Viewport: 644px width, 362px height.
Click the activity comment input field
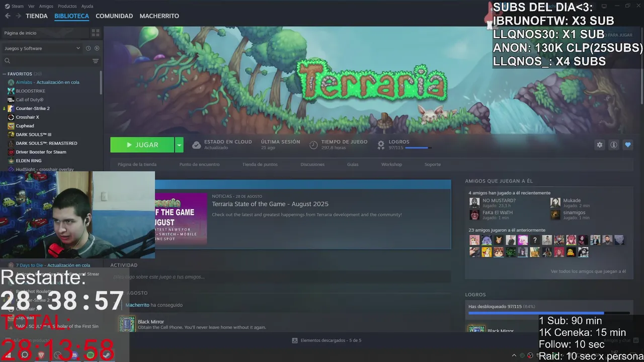281,277
